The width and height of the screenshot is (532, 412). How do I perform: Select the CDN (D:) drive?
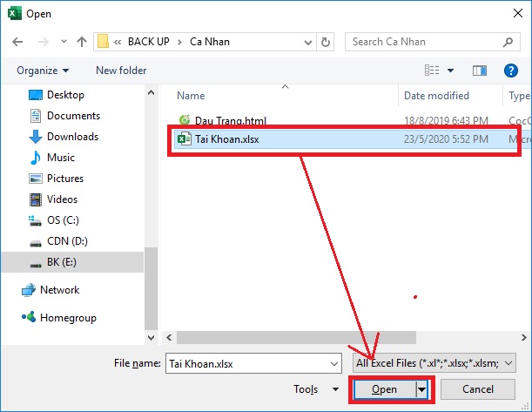[x=67, y=241]
